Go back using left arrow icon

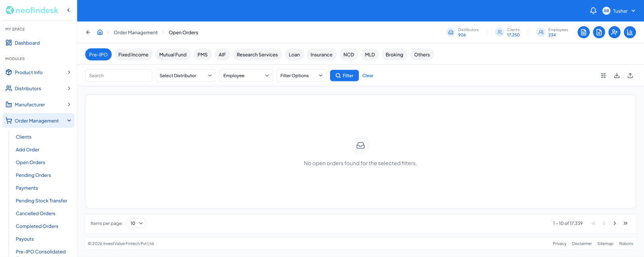coord(88,32)
